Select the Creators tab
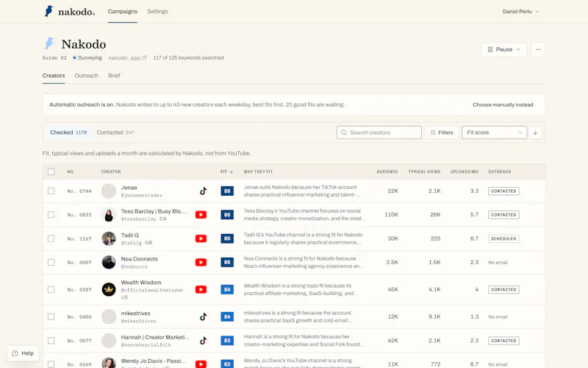Image resolution: width=588 pixels, height=368 pixels. click(54, 76)
